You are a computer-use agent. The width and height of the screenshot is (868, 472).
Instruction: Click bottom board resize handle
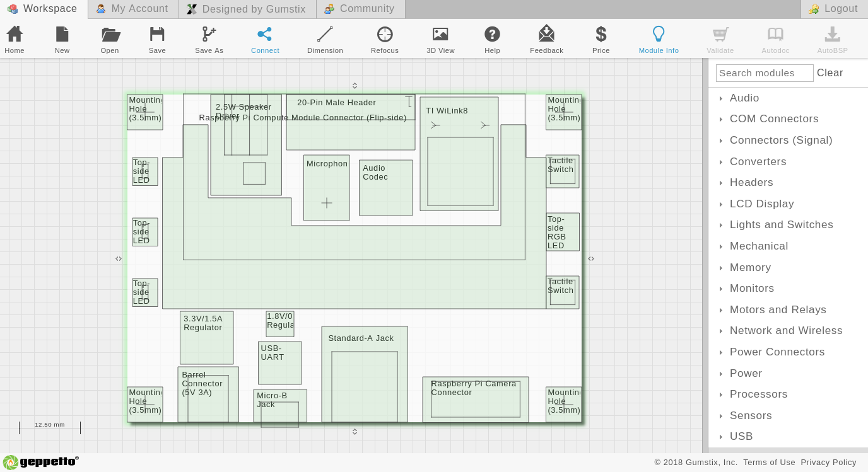click(355, 432)
